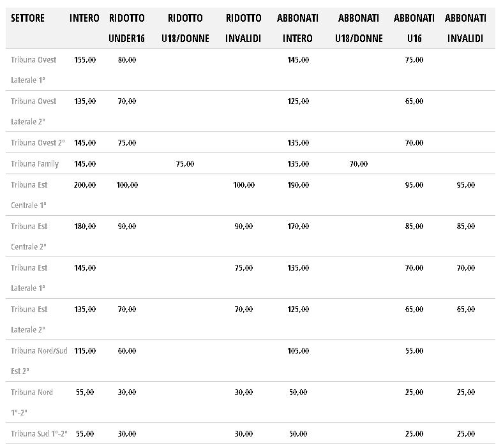Click the ABBONATI U18/DONNE column header
503x448 pixels.
pos(359,28)
